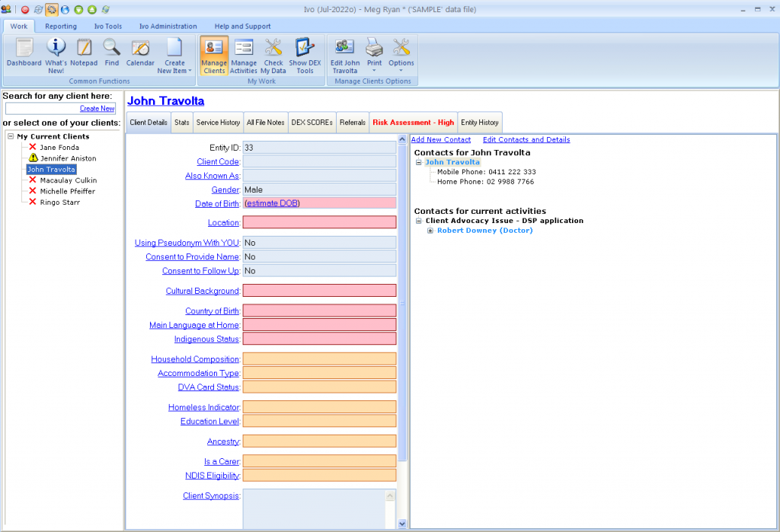This screenshot has height=532, width=780.
Task: Click the What's New! icon
Action: 56,53
